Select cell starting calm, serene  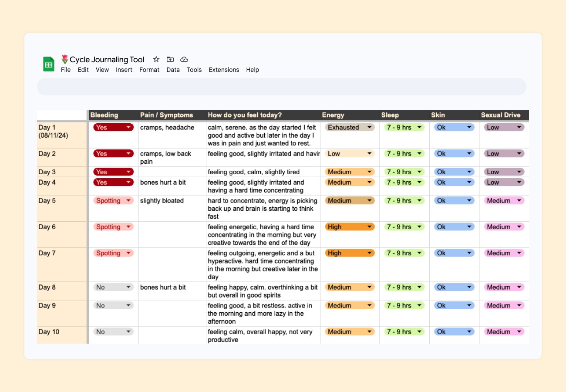[263, 135]
